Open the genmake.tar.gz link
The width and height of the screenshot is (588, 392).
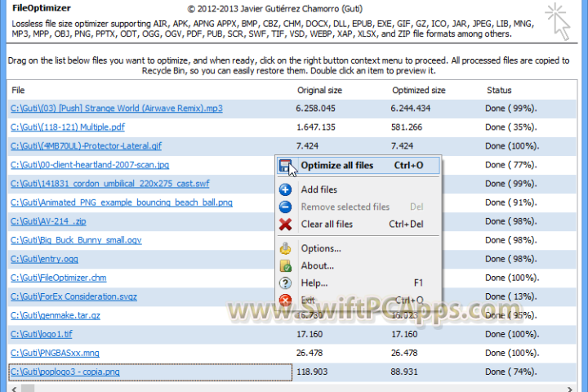click(56, 315)
